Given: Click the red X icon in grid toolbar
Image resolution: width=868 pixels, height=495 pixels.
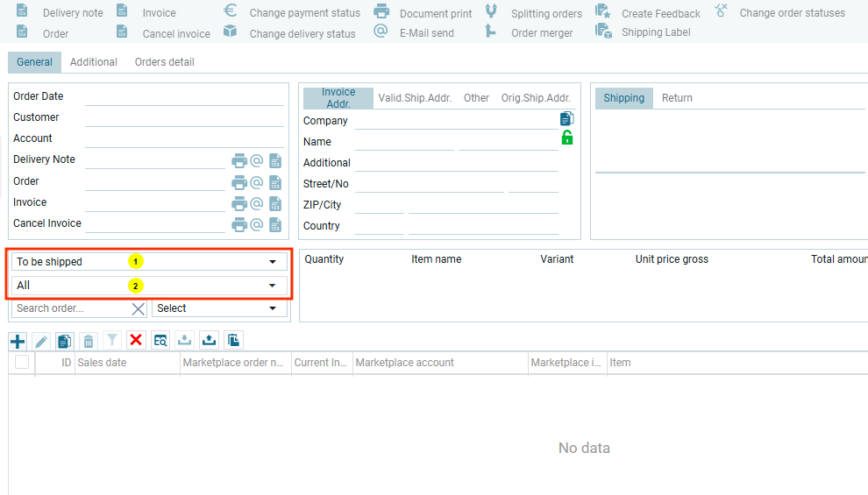Looking at the screenshot, I should tap(136, 341).
